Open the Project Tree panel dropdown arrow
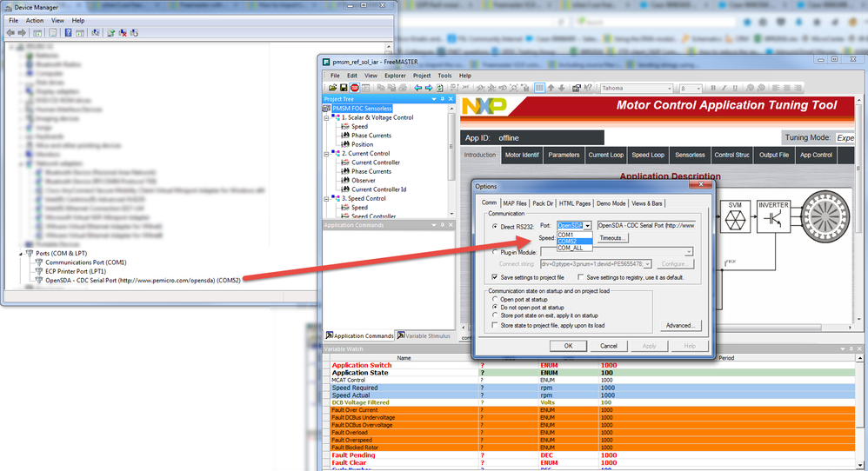Screen dimensions: 868x471 coord(434,99)
